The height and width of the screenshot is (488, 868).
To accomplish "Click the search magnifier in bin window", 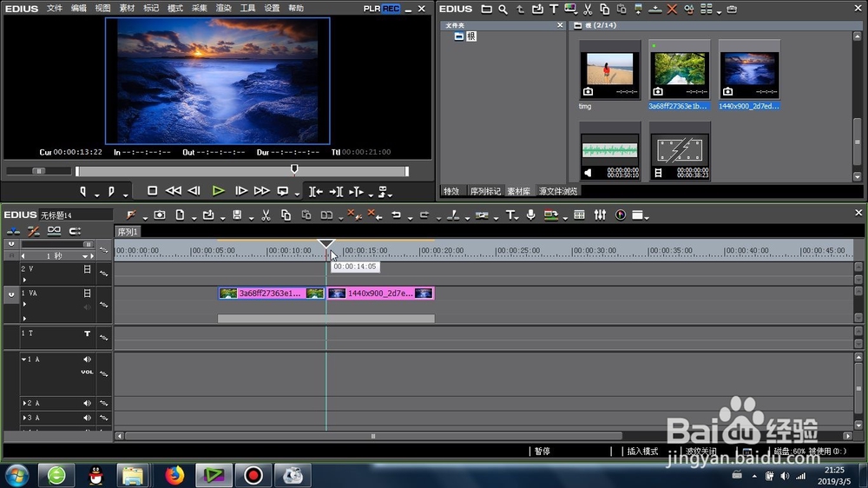I will point(503,9).
